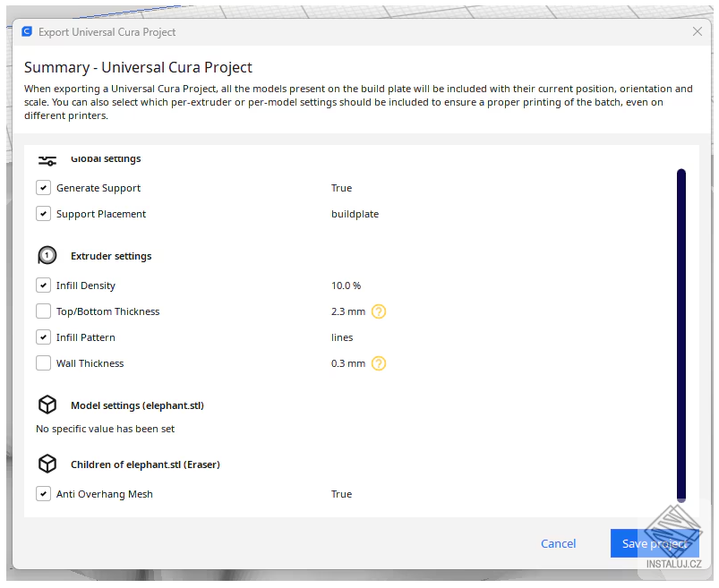Click the Extruder settings section heading
The height and width of the screenshot is (588, 719).
(x=111, y=256)
